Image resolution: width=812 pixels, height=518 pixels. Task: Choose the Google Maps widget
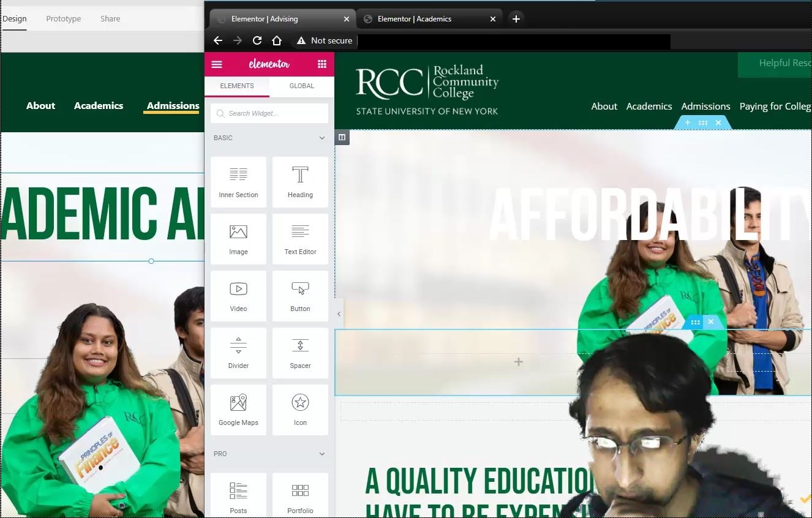(238, 410)
